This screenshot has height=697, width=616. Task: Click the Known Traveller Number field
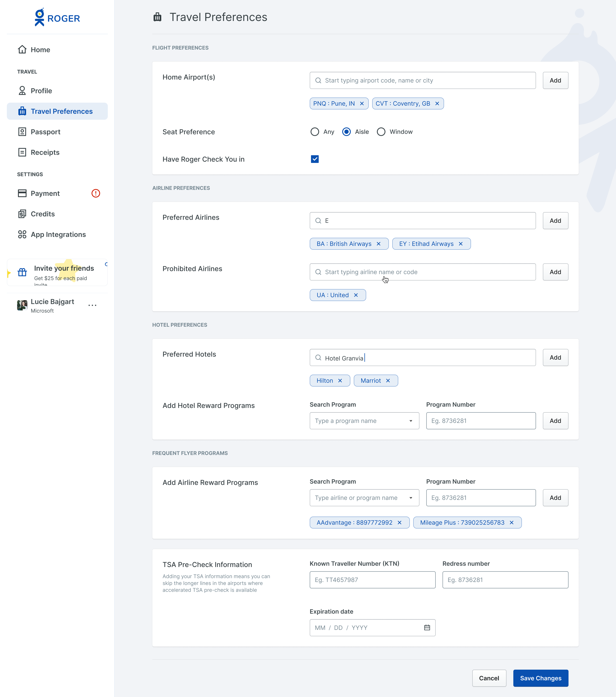(x=372, y=580)
